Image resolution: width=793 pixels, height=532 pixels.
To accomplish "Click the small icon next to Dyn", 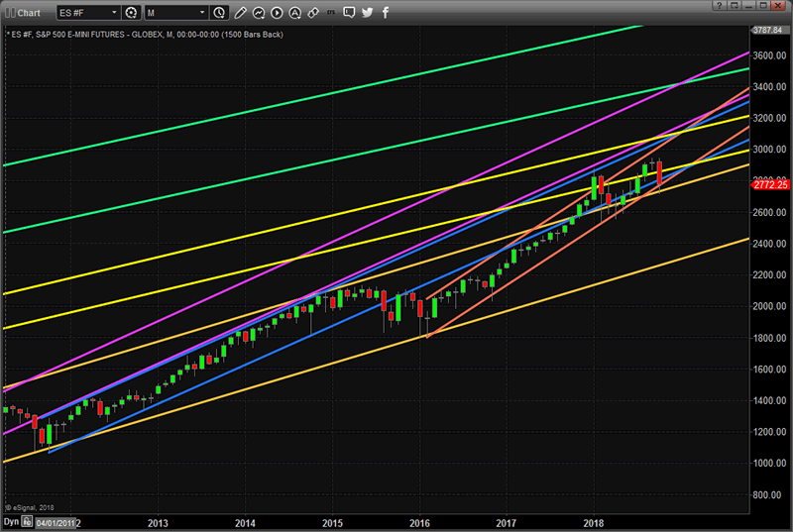I will [28, 521].
